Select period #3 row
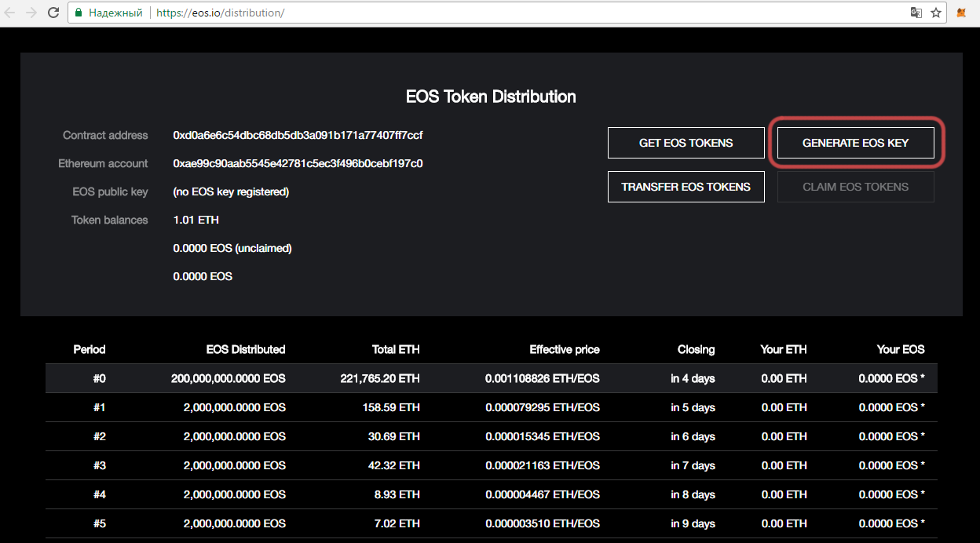 [x=492, y=465]
